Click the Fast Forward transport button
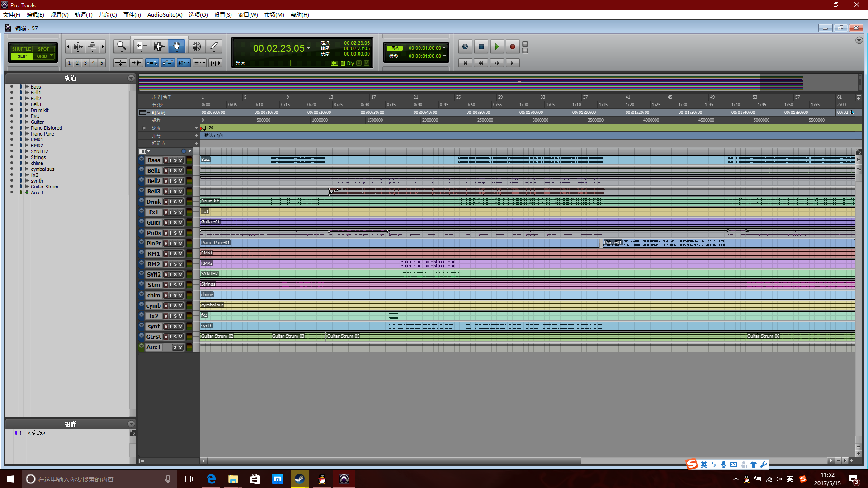This screenshot has height=488, width=868. (497, 63)
